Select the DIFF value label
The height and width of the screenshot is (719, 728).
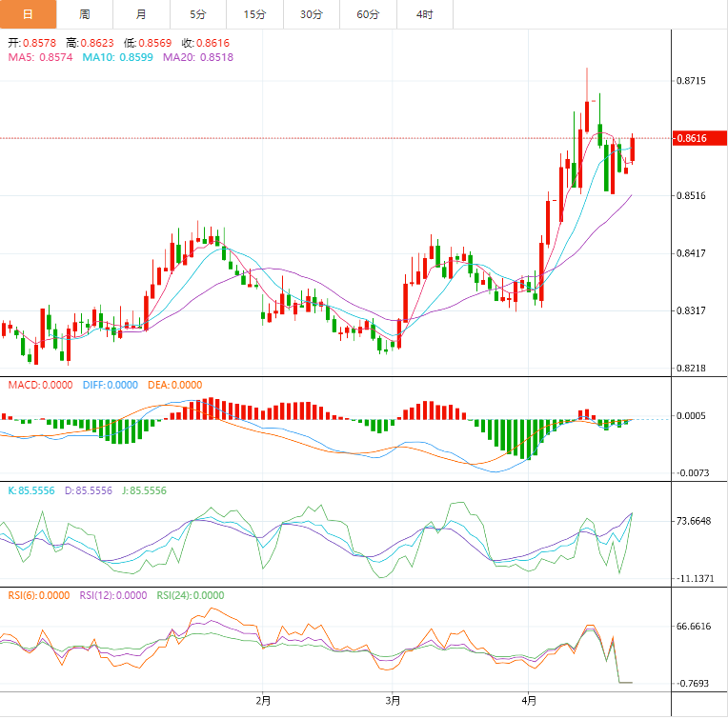pyautogui.click(x=110, y=385)
